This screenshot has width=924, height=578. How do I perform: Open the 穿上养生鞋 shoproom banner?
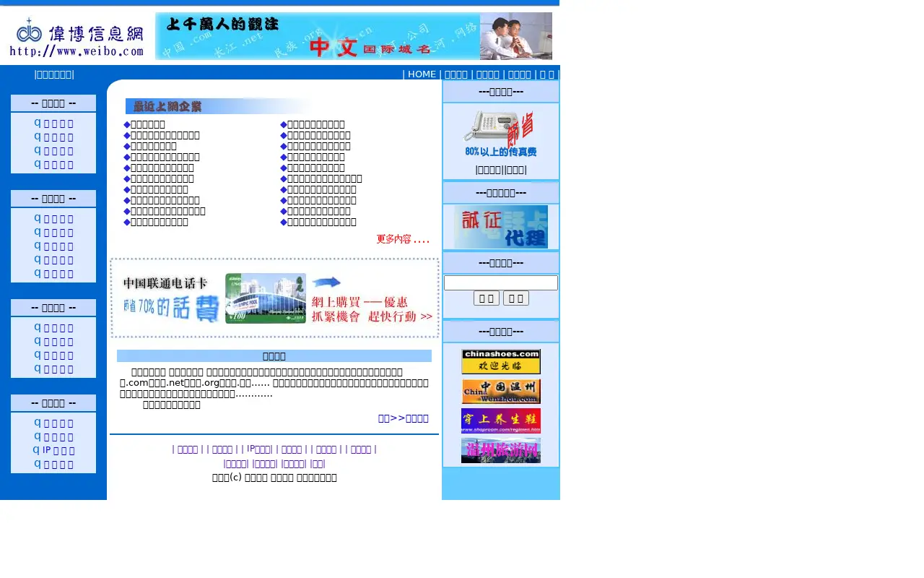pyautogui.click(x=501, y=420)
